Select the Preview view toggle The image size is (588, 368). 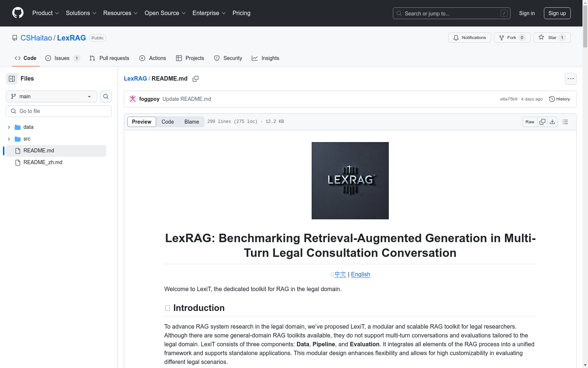(141, 122)
